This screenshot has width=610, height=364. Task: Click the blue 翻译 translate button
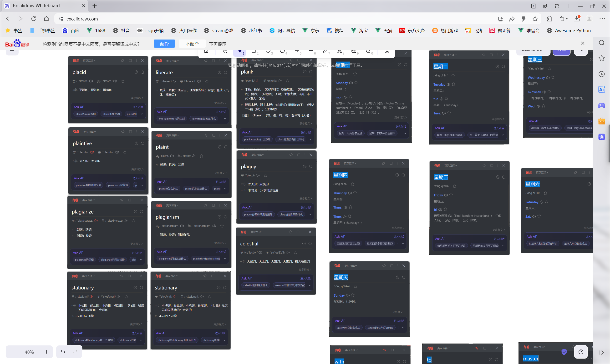coord(164,44)
